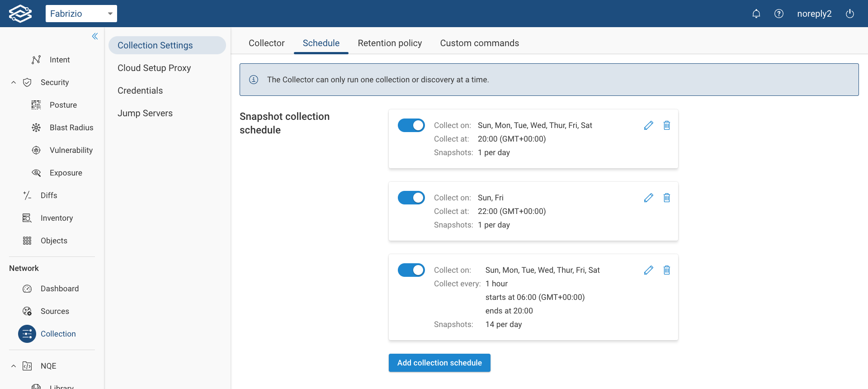Click Add collection schedule button

coord(439,363)
